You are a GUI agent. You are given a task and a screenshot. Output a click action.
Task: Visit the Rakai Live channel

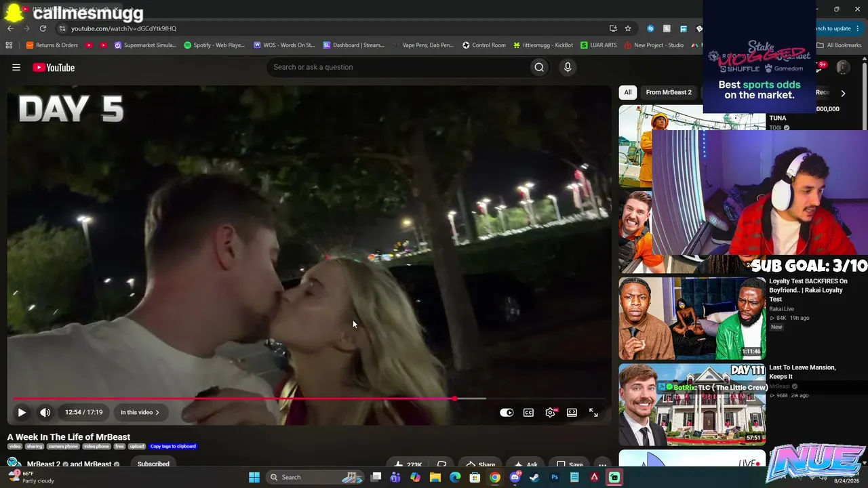pyautogui.click(x=781, y=309)
